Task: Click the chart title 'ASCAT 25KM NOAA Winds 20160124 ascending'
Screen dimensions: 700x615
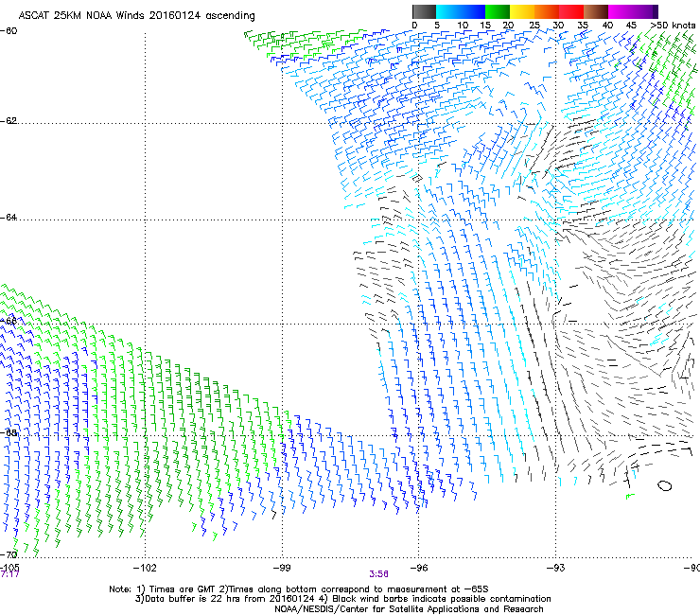Action: 136,15
